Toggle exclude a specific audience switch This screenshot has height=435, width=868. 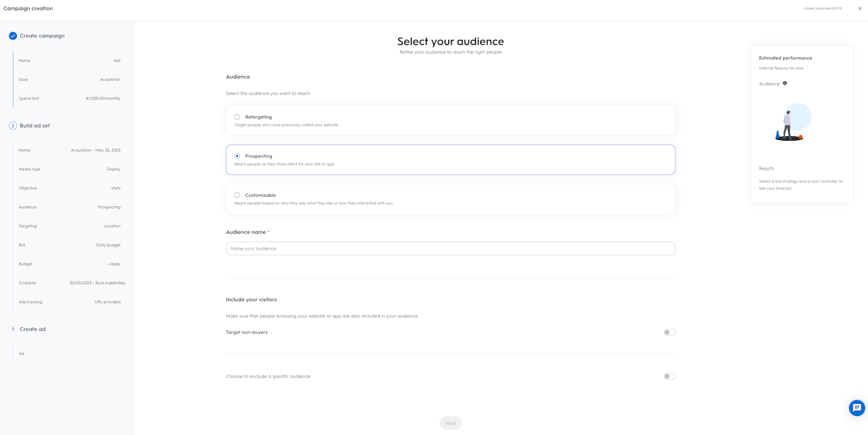coord(669,377)
